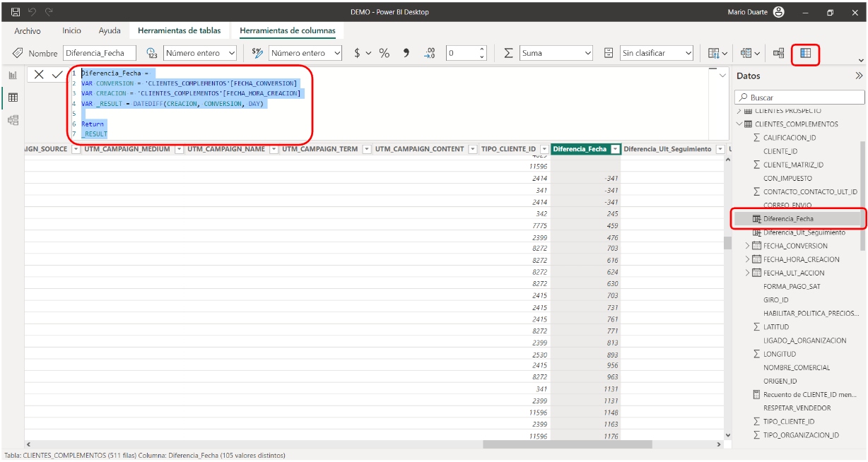Switch to Report view icon
The width and height of the screenshot is (868, 462).
pos(13,75)
